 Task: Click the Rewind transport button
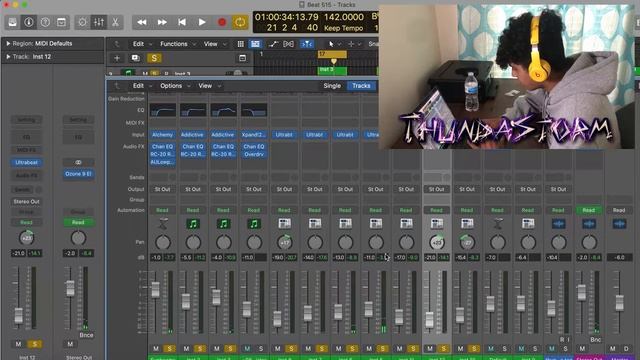(142, 22)
